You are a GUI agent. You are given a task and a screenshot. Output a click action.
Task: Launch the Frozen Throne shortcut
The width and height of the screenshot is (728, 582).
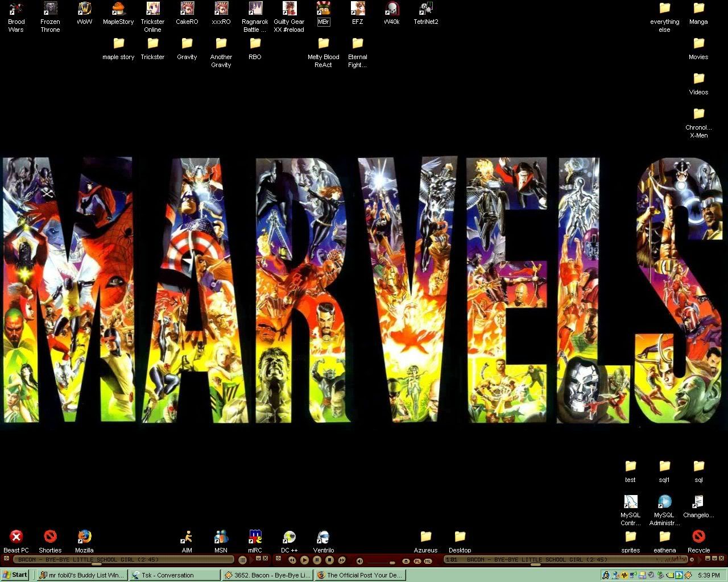pos(50,17)
